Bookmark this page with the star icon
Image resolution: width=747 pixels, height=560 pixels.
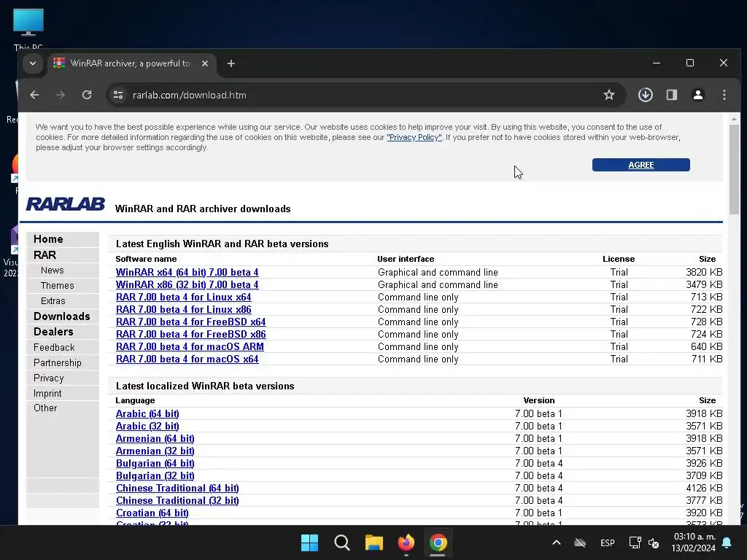coord(609,95)
